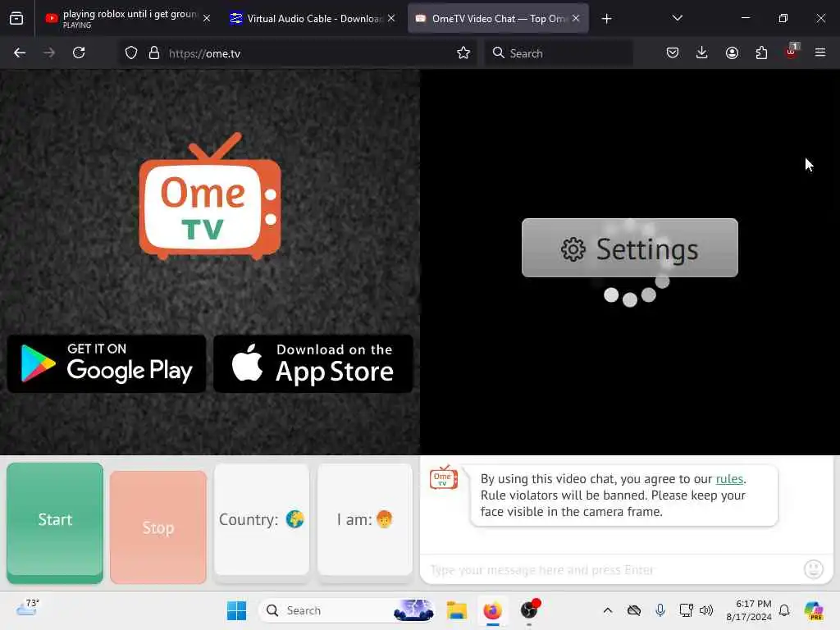Click the OneDrive cloud tray icon
840x630 pixels.
634,610
